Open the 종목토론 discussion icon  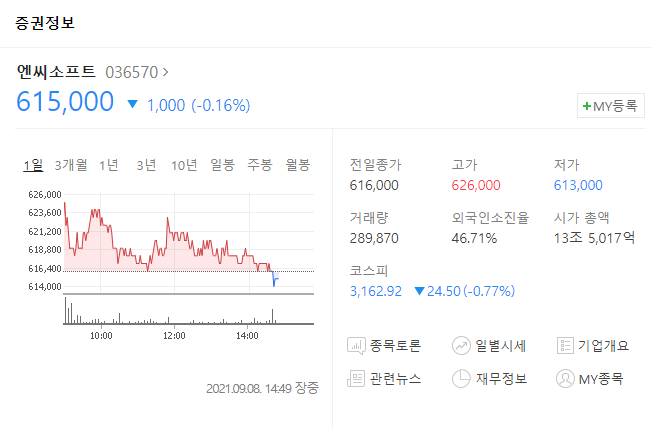pyautogui.click(x=357, y=346)
